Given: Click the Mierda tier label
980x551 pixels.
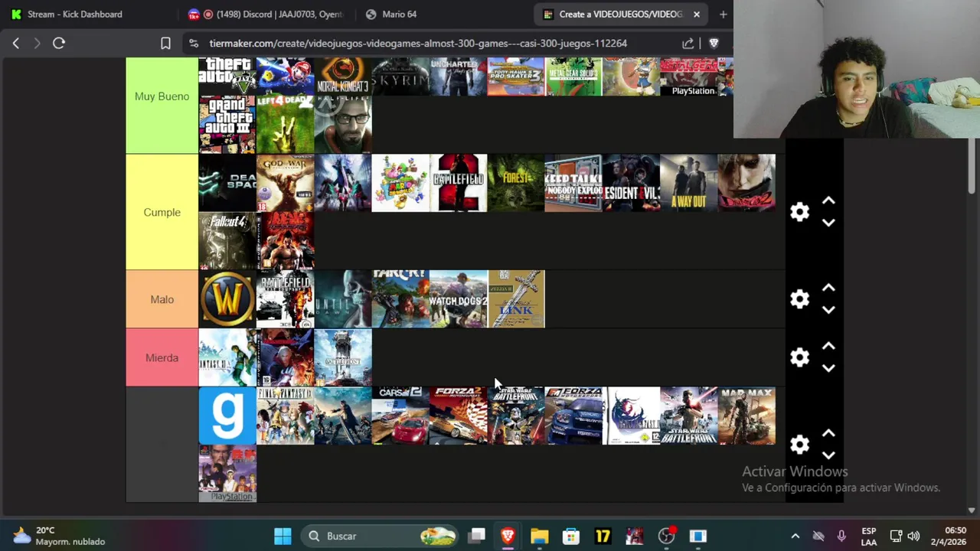Looking at the screenshot, I should [x=162, y=357].
